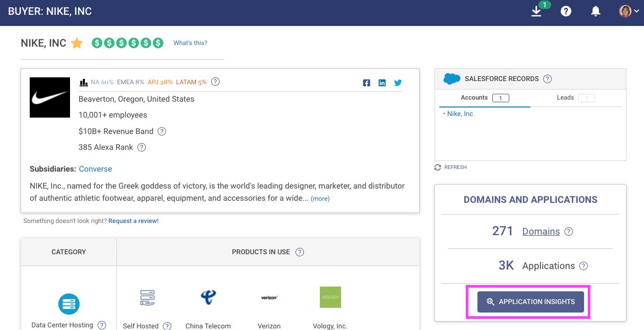The image size is (644, 330).
Task: Click the 3K applications count
Action: (x=507, y=266)
